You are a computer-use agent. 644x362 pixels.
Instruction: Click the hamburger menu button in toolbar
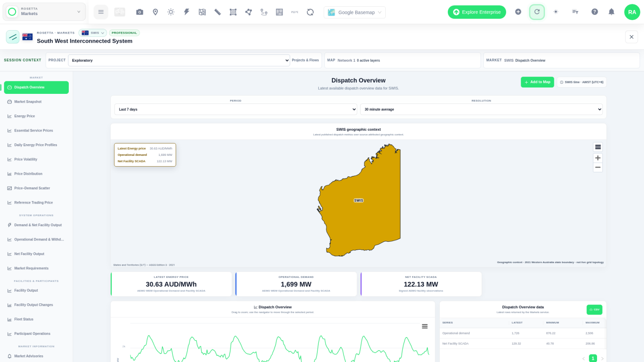pyautogui.click(x=101, y=12)
